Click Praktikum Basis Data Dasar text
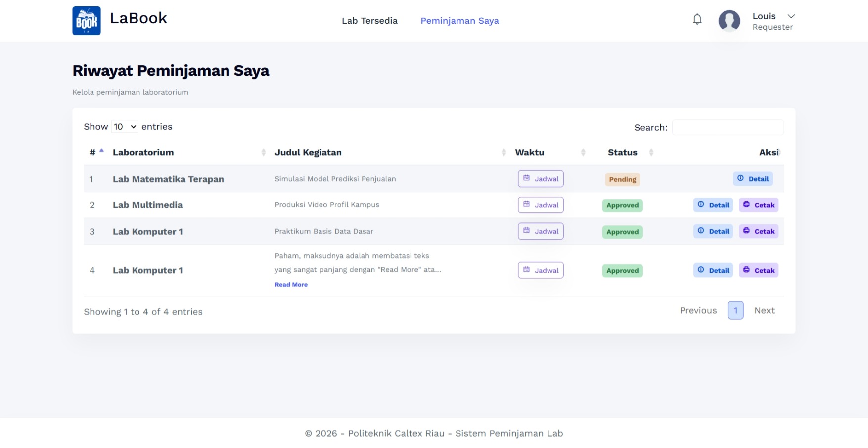868x448 pixels. coord(324,231)
